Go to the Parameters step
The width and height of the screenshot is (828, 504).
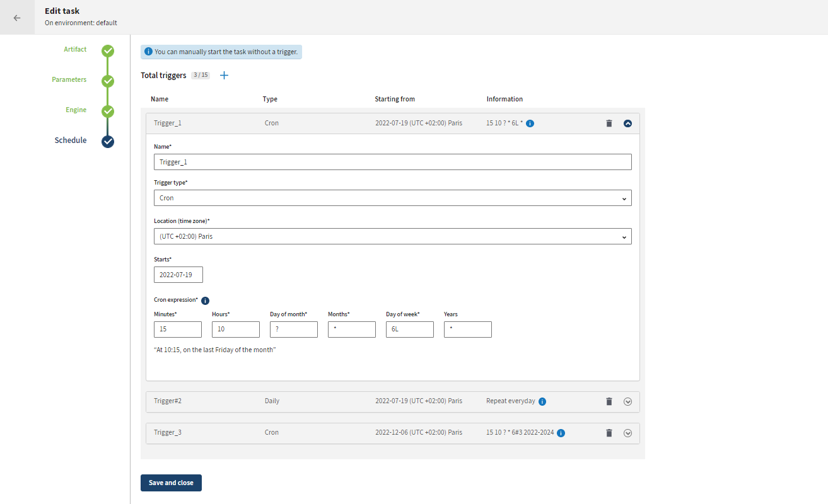108,81
